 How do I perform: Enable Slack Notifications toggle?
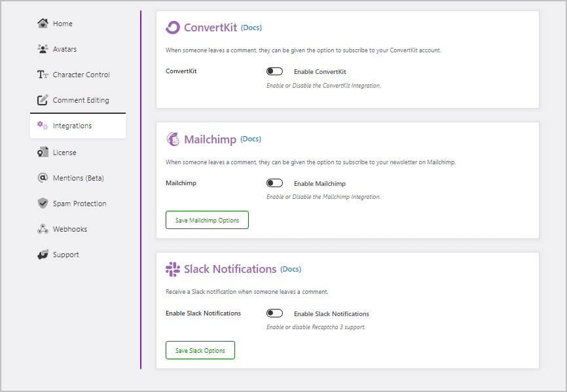pos(274,313)
